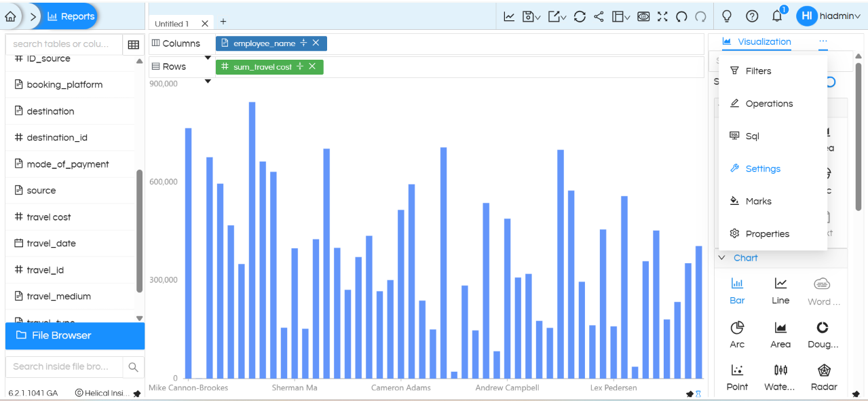
Task: Open the File Browser panel
Action: point(75,336)
